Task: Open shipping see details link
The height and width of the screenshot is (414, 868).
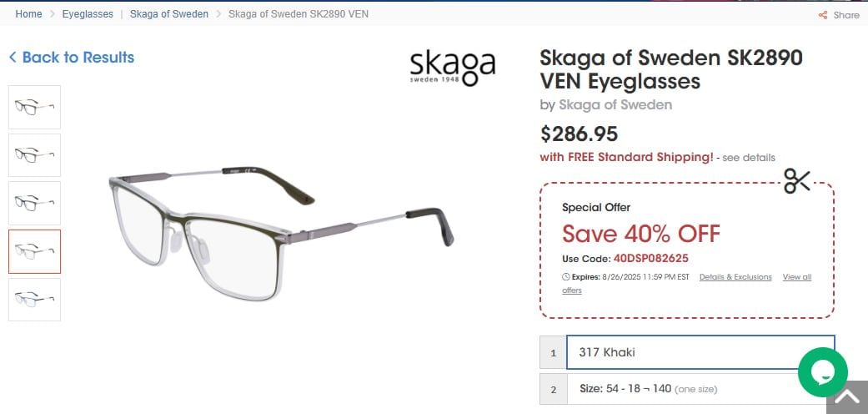Action: (x=748, y=158)
